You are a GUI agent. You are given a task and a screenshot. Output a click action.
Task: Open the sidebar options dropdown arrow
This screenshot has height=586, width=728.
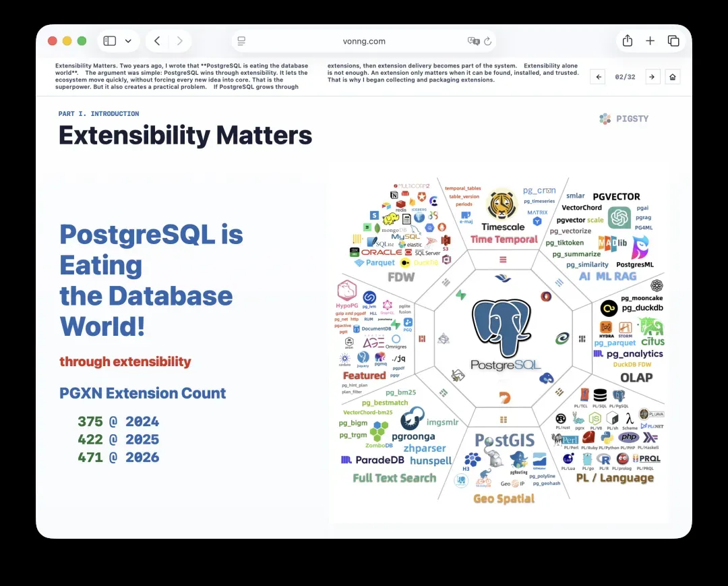tap(128, 41)
